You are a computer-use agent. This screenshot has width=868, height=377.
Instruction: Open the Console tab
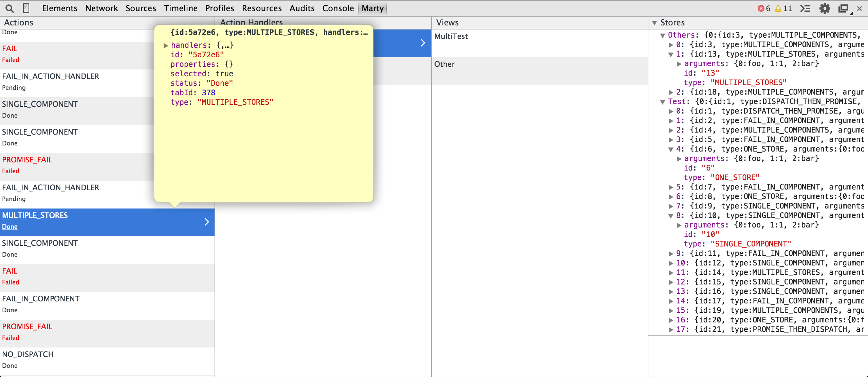coord(338,8)
